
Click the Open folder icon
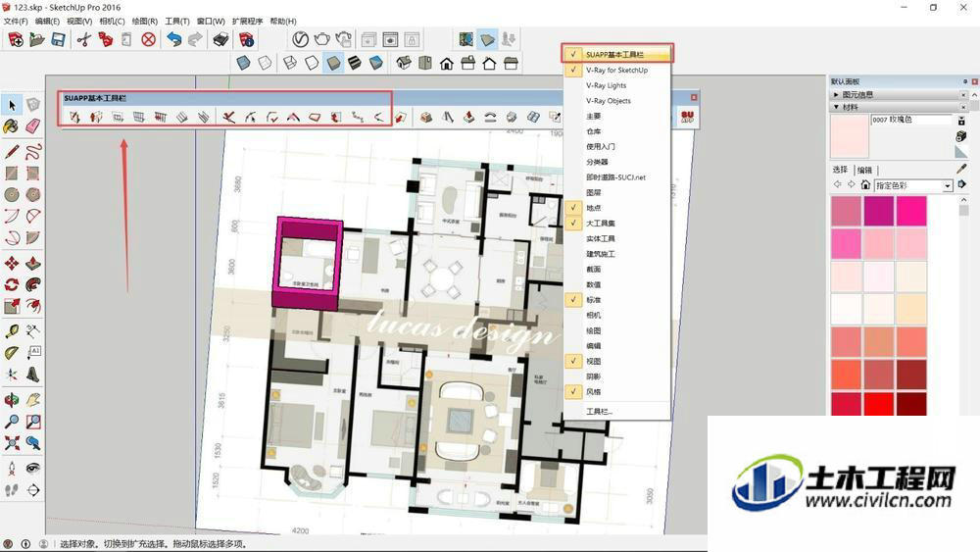click(x=37, y=40)
